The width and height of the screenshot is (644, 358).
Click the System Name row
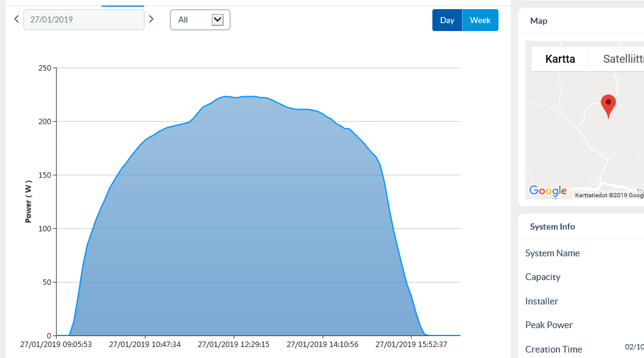581,253
